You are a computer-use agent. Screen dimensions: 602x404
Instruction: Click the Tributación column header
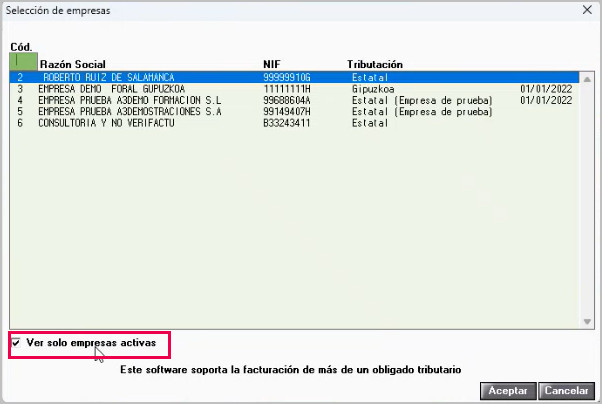tap(375, 64)
